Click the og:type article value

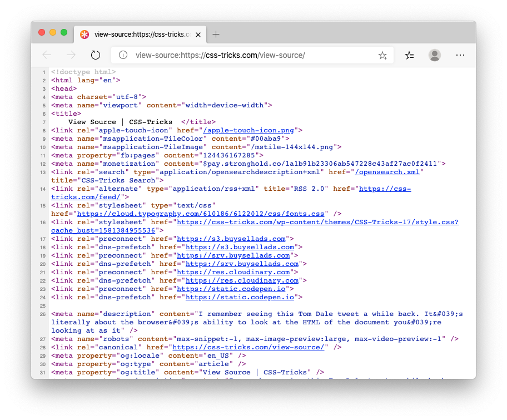[x=213, y=364]
